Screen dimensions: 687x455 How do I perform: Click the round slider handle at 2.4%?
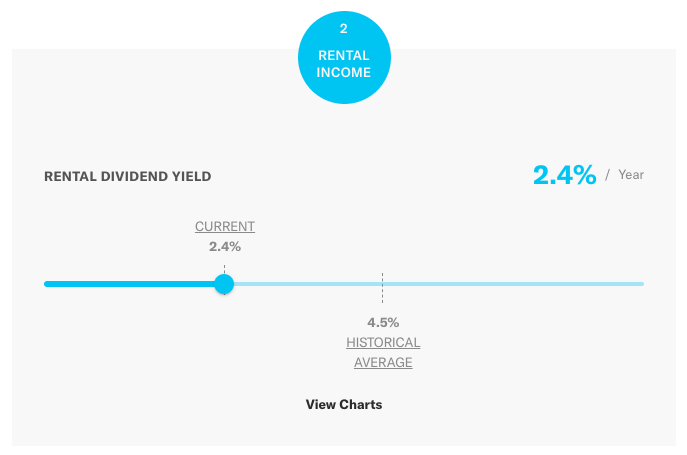point(224,284)
